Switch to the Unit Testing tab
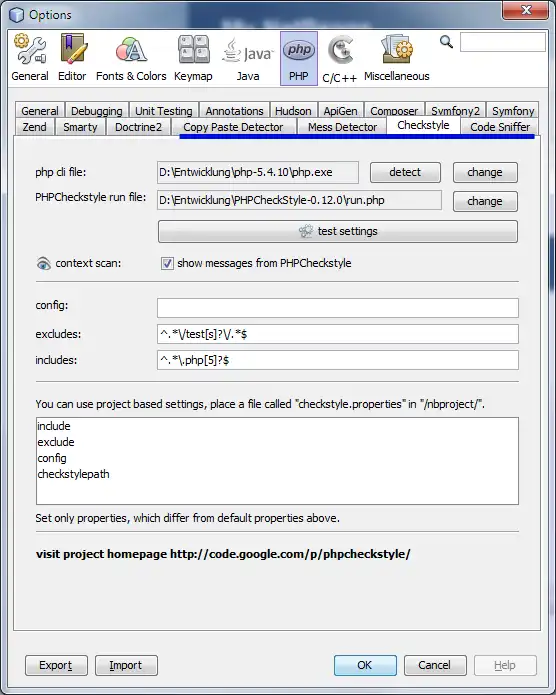The height and width of the screenshot is (695, 556). pos(164,110)
